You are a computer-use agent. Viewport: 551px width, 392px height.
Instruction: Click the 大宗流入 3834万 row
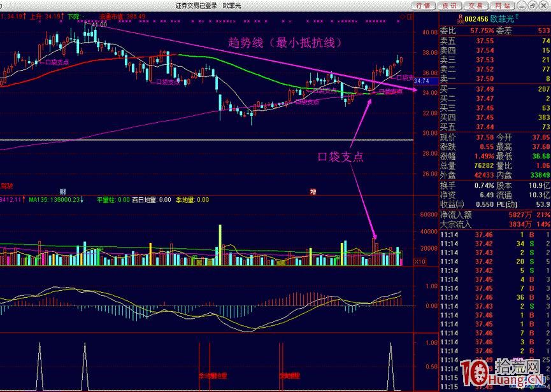(495, 224)
